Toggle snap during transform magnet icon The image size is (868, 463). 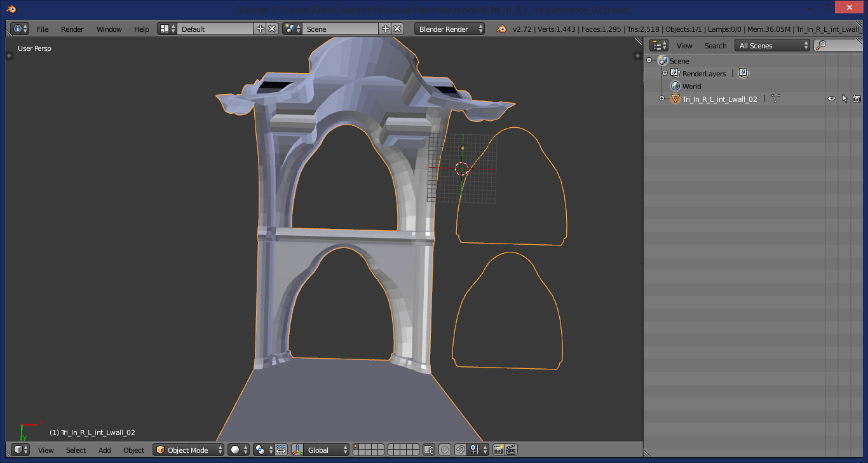tap(461, 450)
